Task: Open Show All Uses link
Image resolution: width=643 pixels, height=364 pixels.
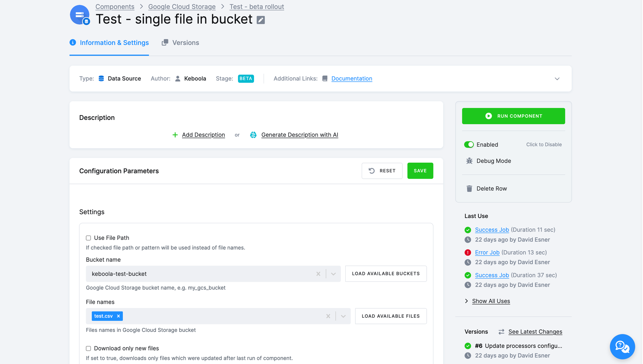Action: 491,301
